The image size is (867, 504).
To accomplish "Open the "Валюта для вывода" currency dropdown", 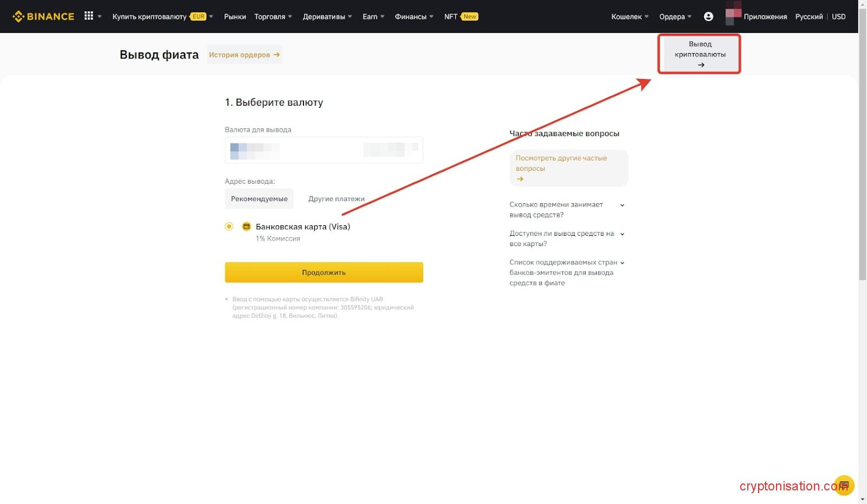I will click(323, 150).
